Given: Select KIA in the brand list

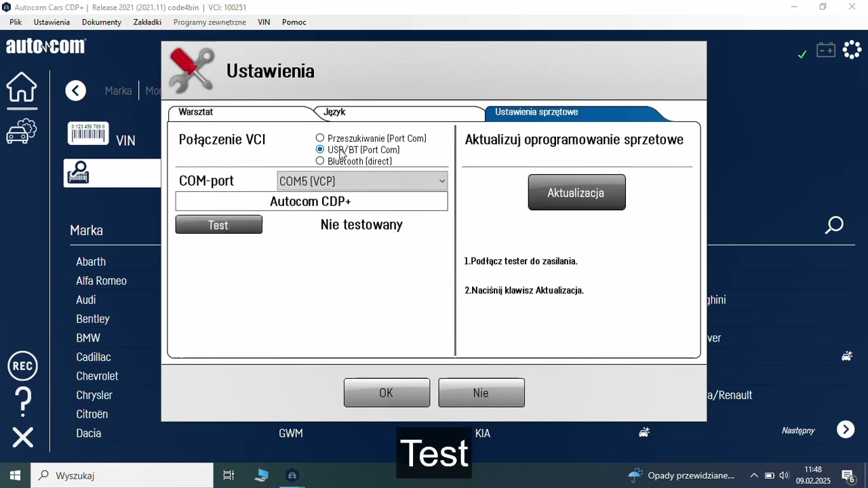Looking at the screenshot, I should 483,433.
